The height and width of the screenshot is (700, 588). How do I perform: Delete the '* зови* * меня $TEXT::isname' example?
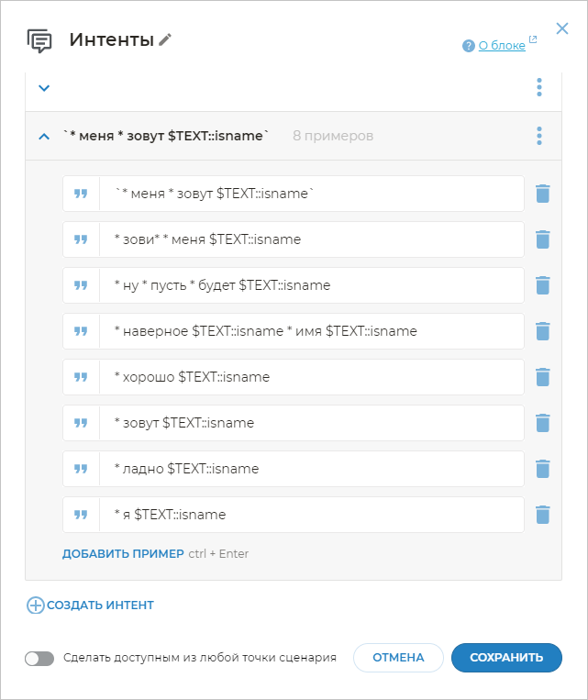coord(542,239)
